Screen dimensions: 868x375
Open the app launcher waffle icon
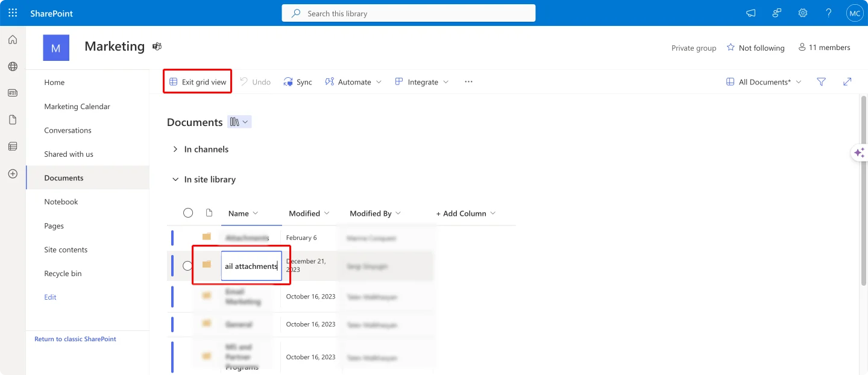coord(13,13)
